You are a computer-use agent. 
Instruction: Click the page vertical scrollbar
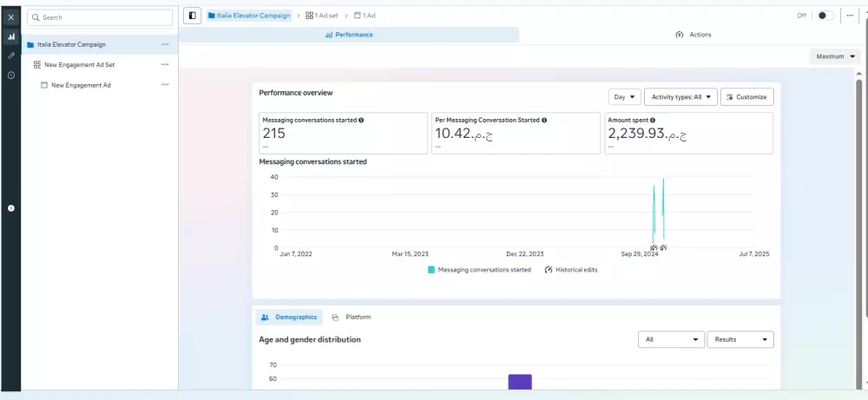pyautogui.click(x=859, y=233)
